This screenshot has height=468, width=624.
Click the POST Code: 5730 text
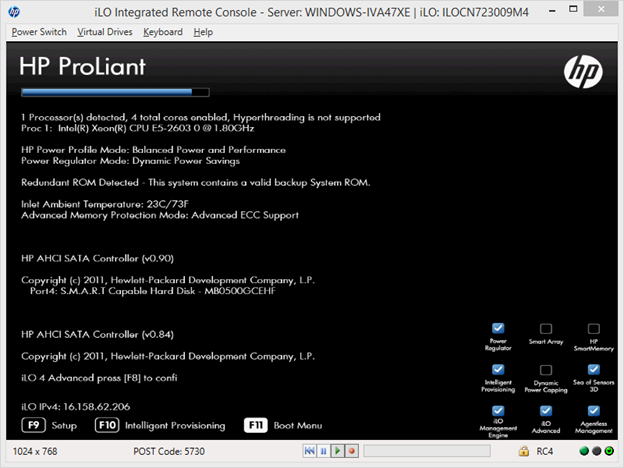(x=169, y=451)
